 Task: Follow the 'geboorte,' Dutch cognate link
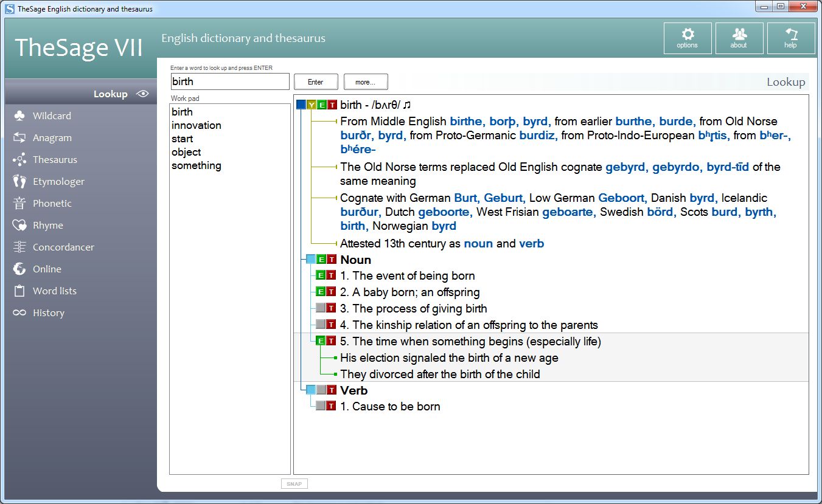[446, 212]
